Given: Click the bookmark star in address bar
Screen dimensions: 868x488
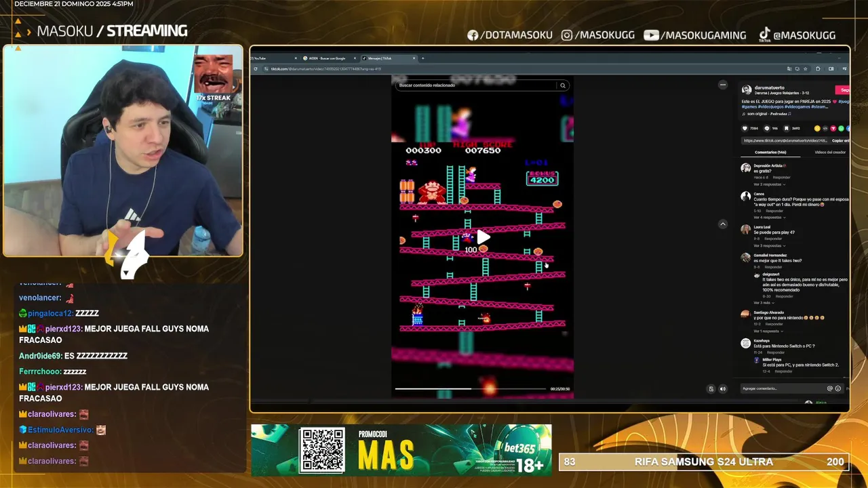Looking at the screenshot, I should pyautogui.click(x=806, y=69).
